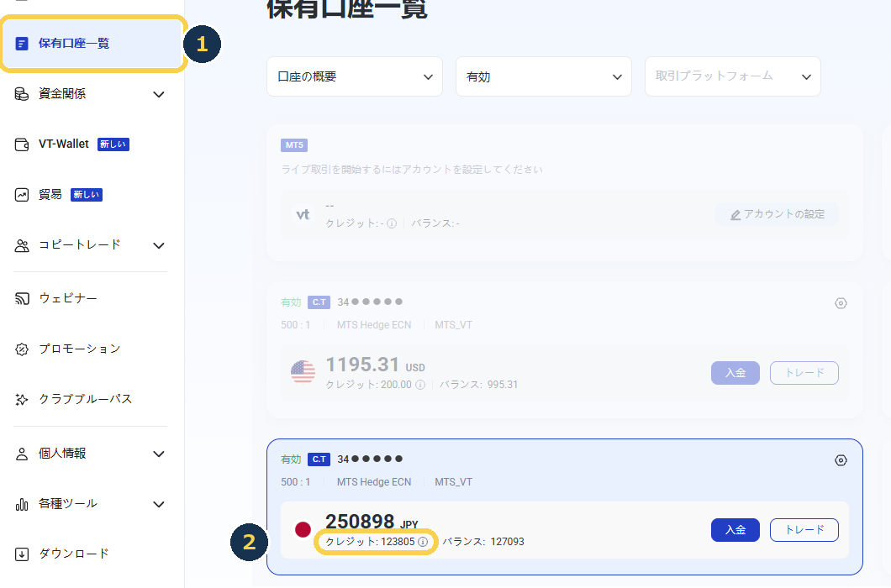Screen dimensions: 891x588
Task: Click the info icon beside クレジット: - on the MT5 card
Action: (x=392, y=223)
